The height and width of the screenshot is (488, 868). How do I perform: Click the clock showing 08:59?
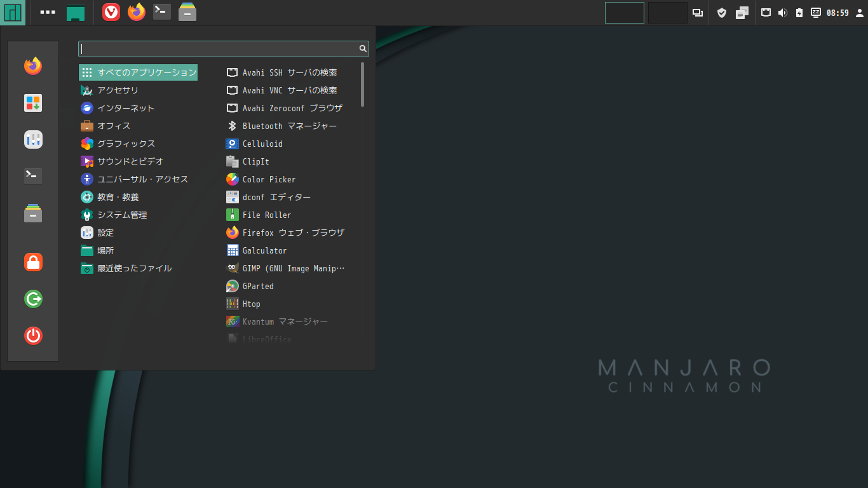click(x=837, y=13)
